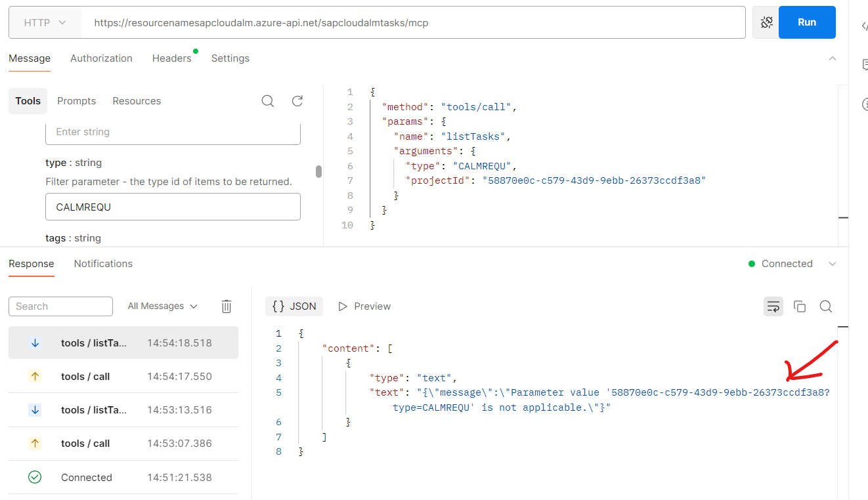Open the All Messages filter dropdown
Image resolution: width=868 pixels, height=500 pixels.
point(162,306)
